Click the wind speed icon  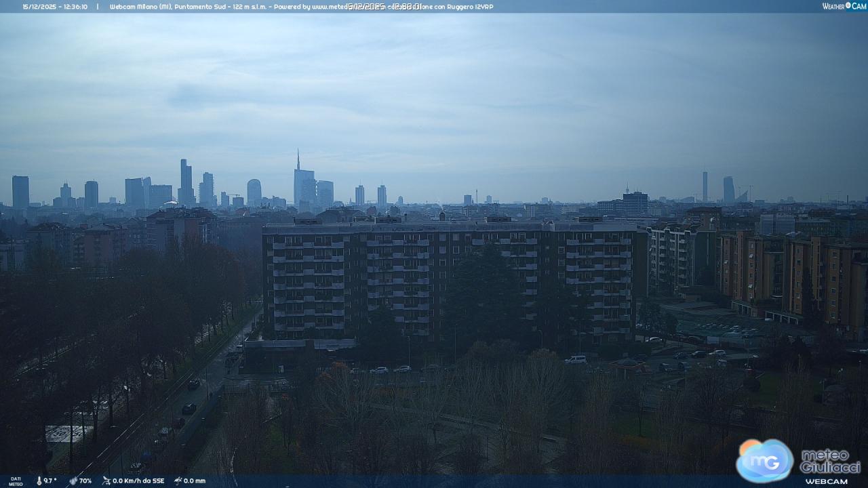[x=106, y=481]
